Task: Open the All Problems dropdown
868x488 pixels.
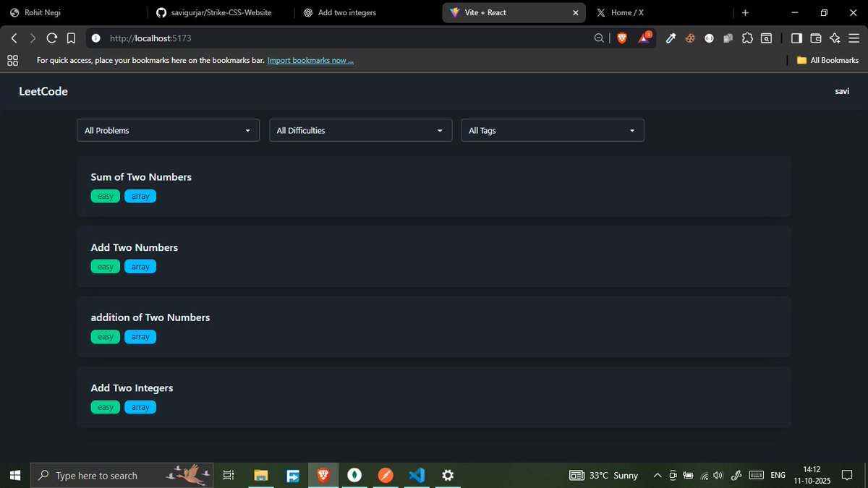Action: 168,130
